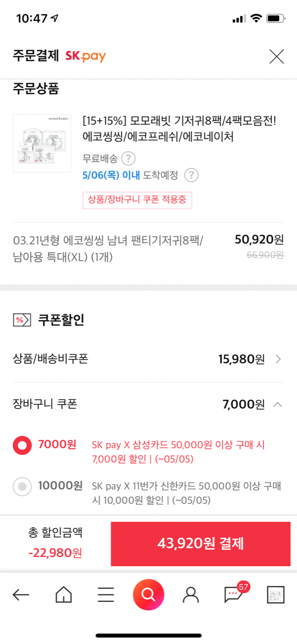The width and height of the screenshot is (297, 644).
Task: Open my profile page icon
Action: [x=190, y=594]
